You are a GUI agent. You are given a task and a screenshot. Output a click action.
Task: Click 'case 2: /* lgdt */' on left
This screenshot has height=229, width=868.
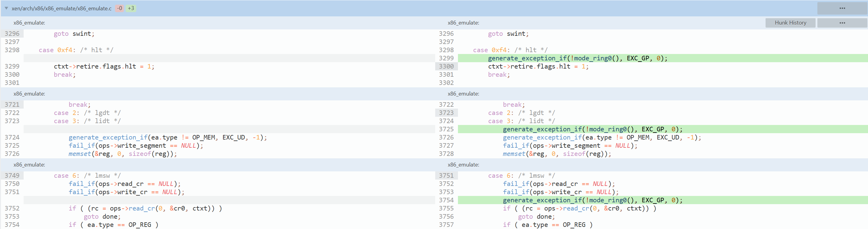point(87,113)
